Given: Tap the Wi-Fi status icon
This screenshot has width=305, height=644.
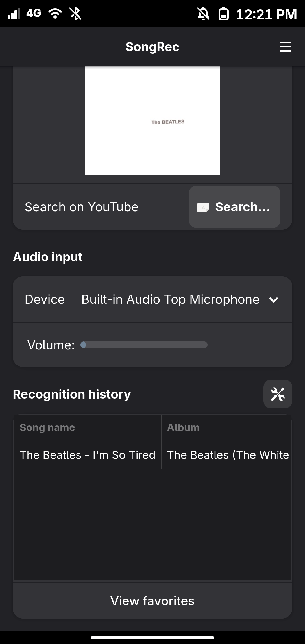Looking at the screenshot, I should 55,14.
